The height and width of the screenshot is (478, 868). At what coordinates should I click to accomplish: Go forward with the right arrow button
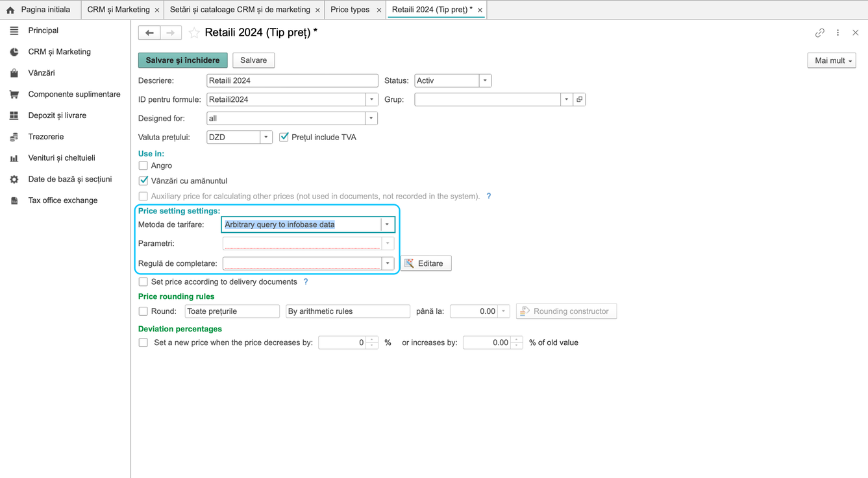171,32
